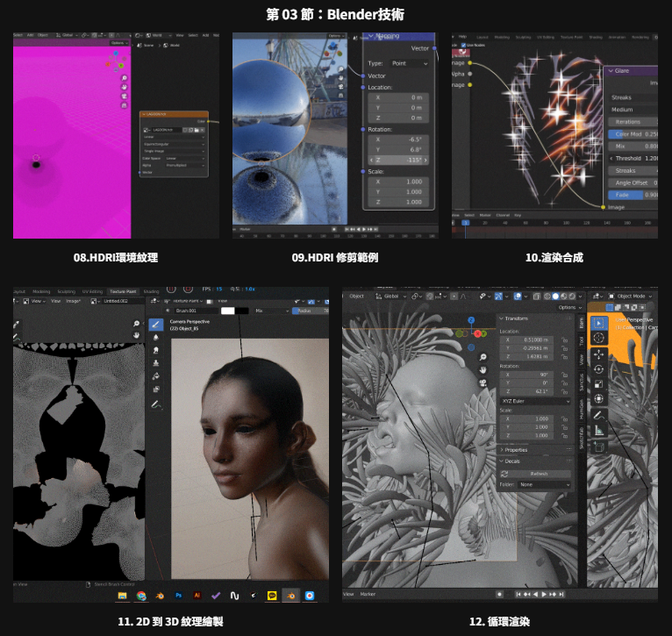Select the Measure tool in screenshot 12
This screenshot has width=672, height=636.
pos(598,430)
